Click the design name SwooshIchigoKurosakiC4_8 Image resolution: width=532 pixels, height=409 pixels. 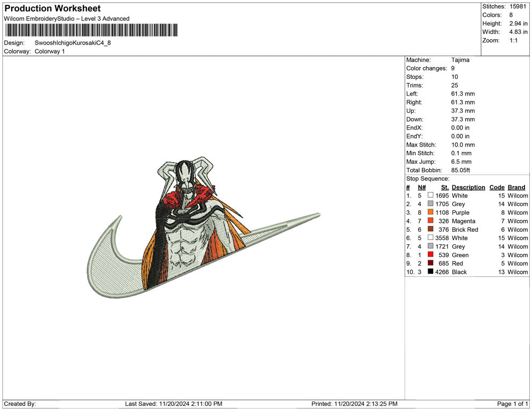[x=73, y=43]
